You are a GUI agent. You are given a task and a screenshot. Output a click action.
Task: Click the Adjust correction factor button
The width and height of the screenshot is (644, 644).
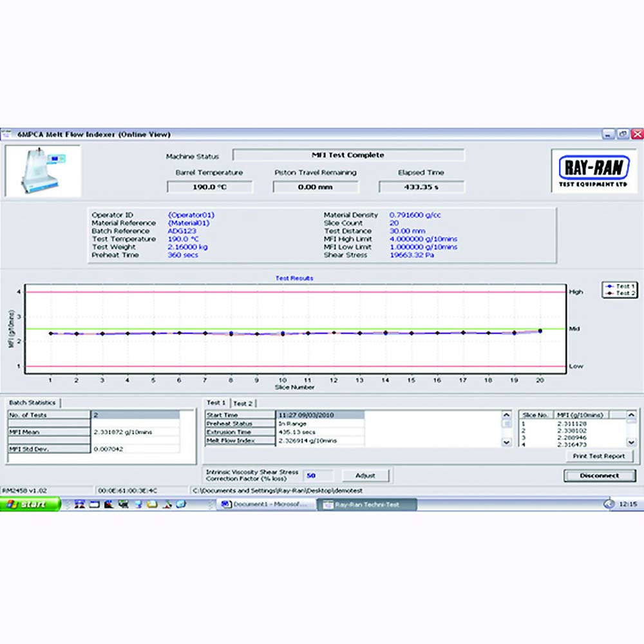point(365,476)
